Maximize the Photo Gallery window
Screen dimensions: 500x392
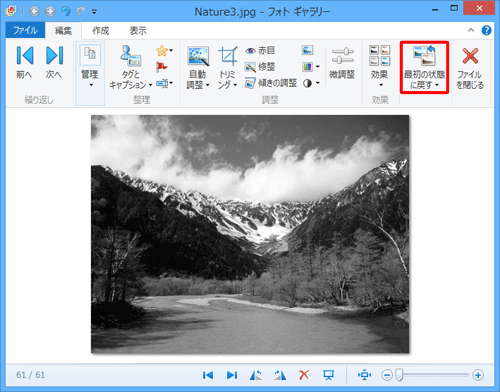454,9
